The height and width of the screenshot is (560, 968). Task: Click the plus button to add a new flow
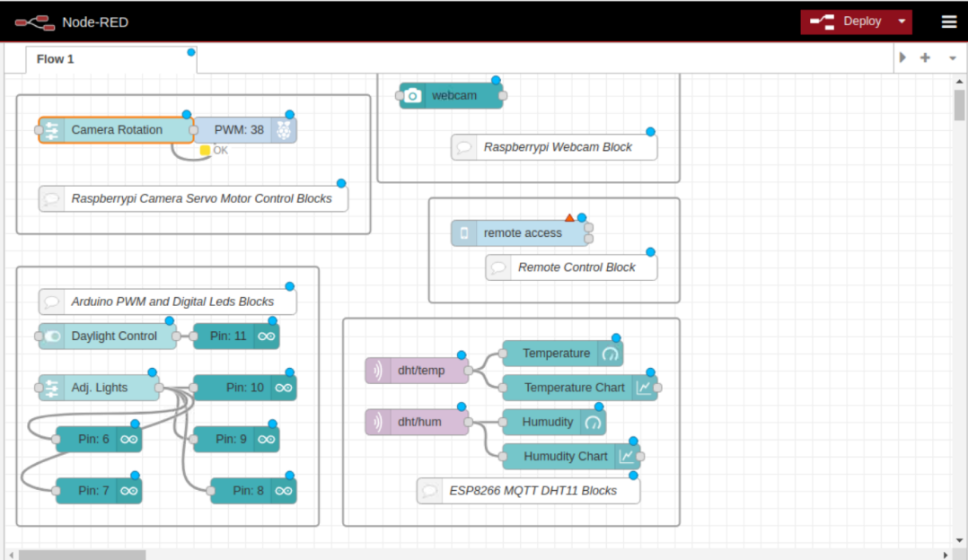[925, 57]
